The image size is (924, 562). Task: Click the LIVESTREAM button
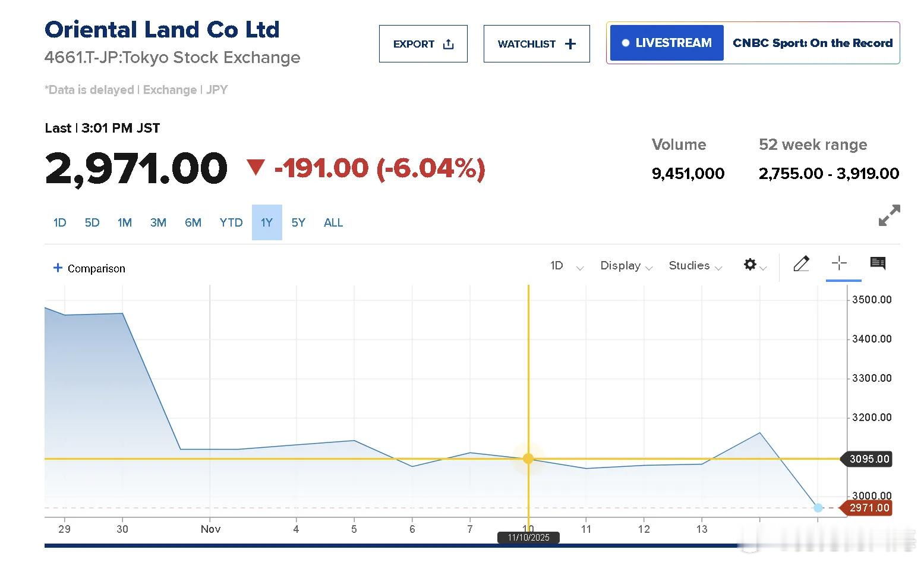667,43
